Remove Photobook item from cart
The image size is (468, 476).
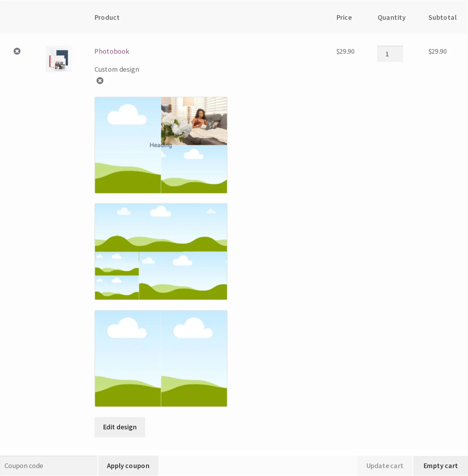pos(17,51)
